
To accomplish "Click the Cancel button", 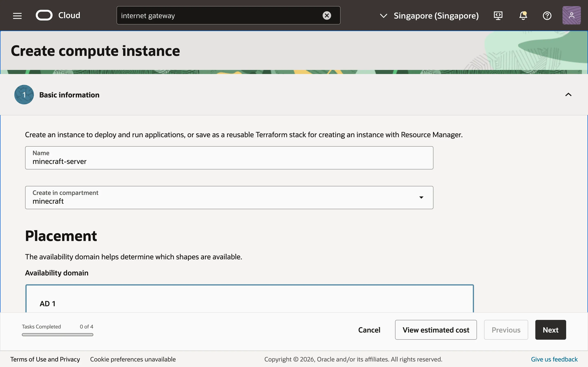I will (x=369, y=330).
